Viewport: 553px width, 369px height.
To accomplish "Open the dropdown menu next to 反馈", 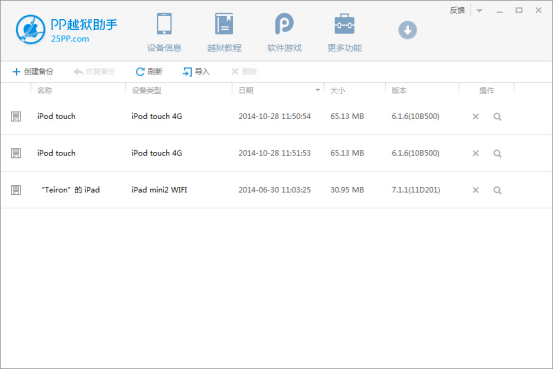I will coord(479,11).
